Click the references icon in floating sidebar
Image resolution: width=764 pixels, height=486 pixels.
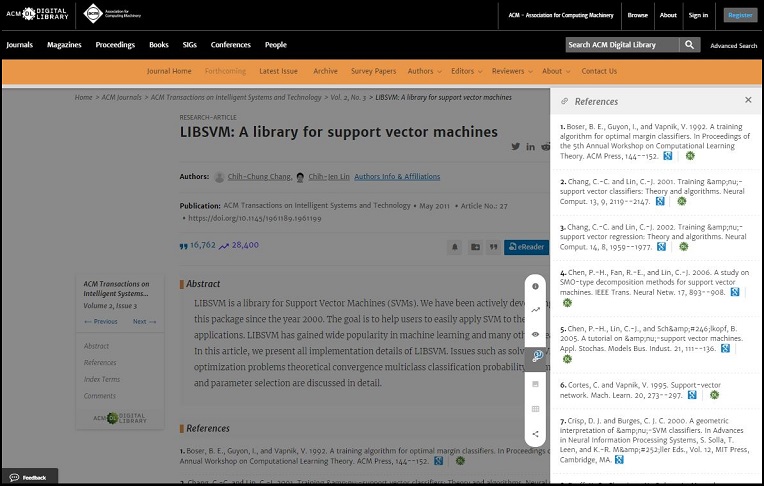point(536,357)
